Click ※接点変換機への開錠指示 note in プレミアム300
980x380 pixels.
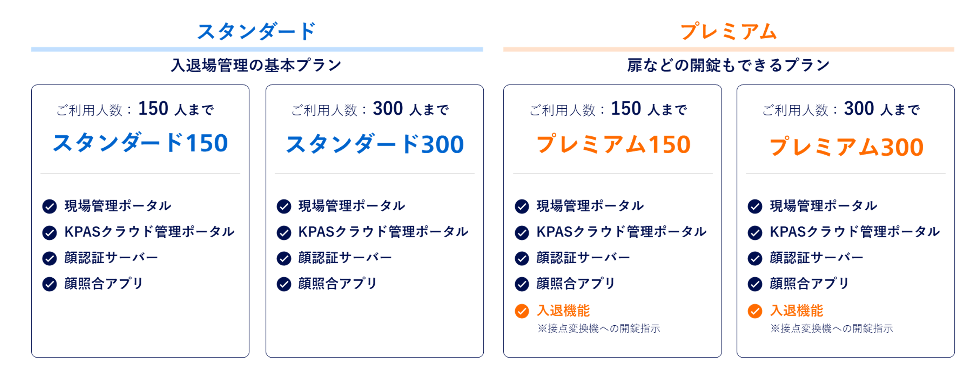pyautogui.click(x=832, y=328)
